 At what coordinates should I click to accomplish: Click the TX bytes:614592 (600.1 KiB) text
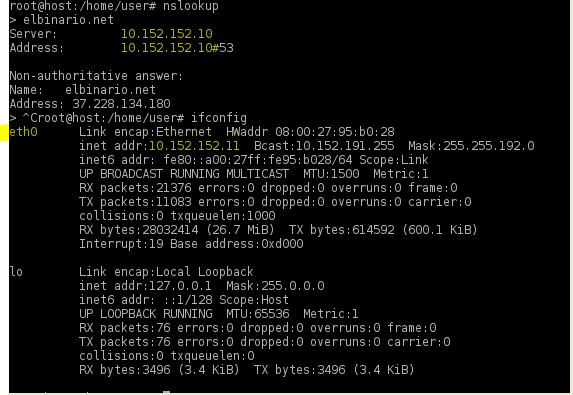pos(383,230)
